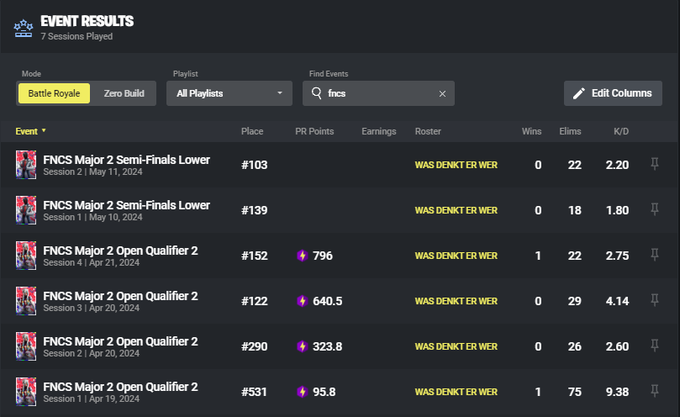Open thumbnail for Open Qualifier 2 Session 1
Viewport: 680px width, 417px height.
click(26, 392)
